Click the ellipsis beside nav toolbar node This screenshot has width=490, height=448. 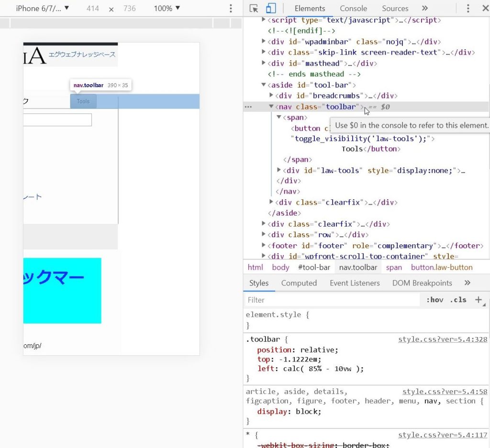click(248, 107)
